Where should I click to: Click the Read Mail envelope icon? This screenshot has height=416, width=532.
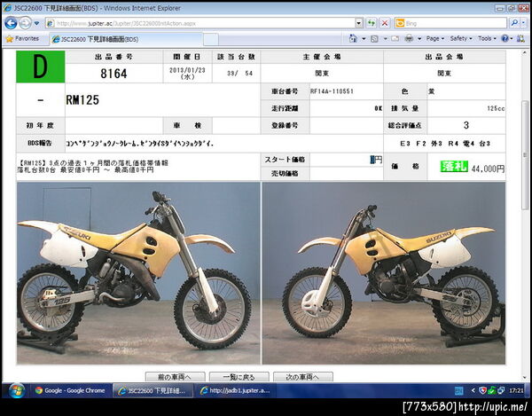[395, 39]
